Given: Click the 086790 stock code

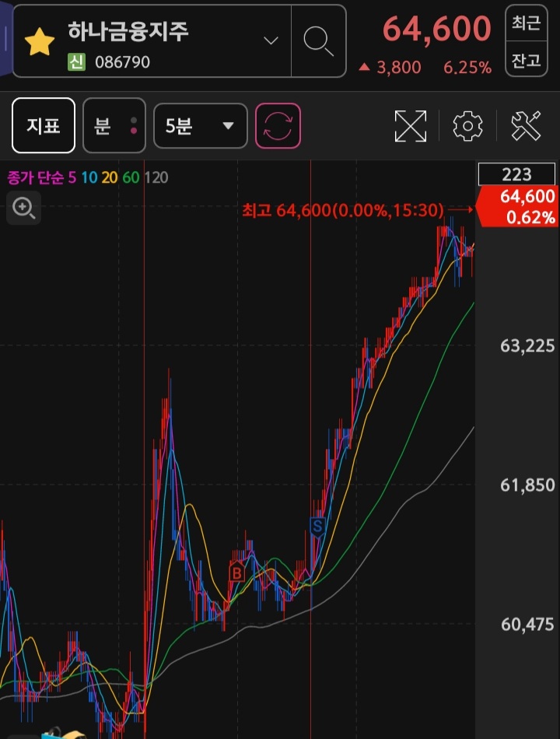Looking at the screenshot, I should point(123,62).
